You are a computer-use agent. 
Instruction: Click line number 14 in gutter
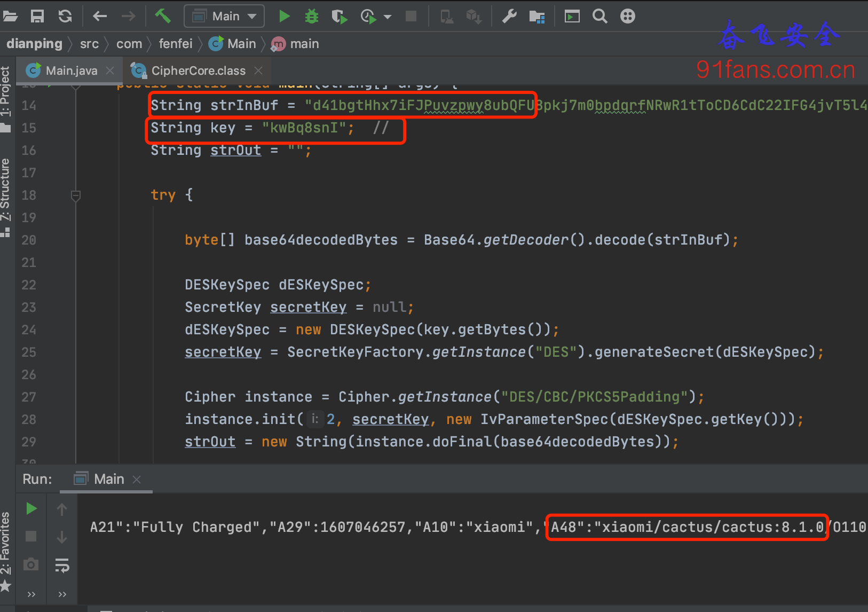[29, 106]
